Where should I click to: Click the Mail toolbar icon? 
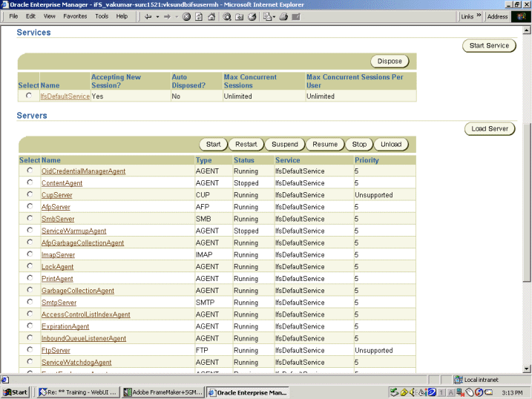click(268, 16)
